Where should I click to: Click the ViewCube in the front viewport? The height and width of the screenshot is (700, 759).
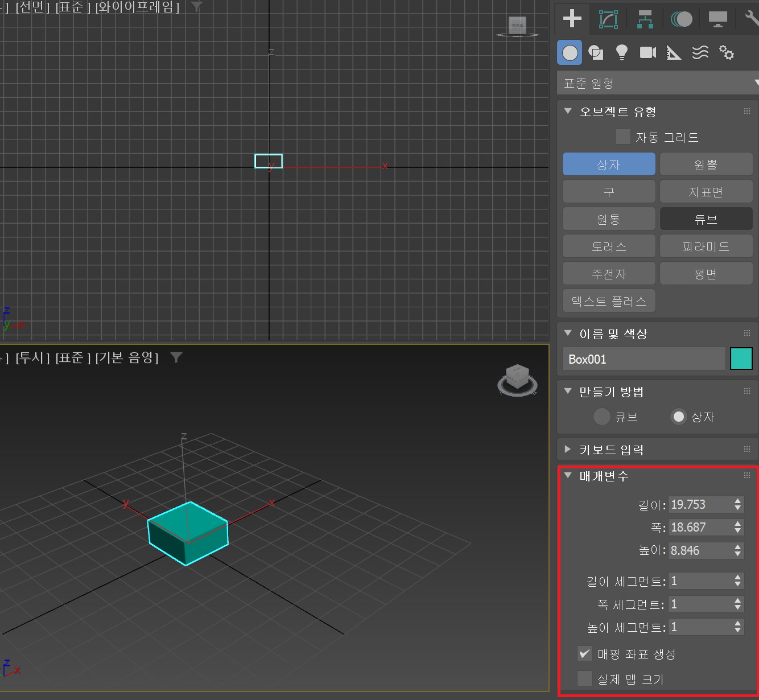[517, 26]
